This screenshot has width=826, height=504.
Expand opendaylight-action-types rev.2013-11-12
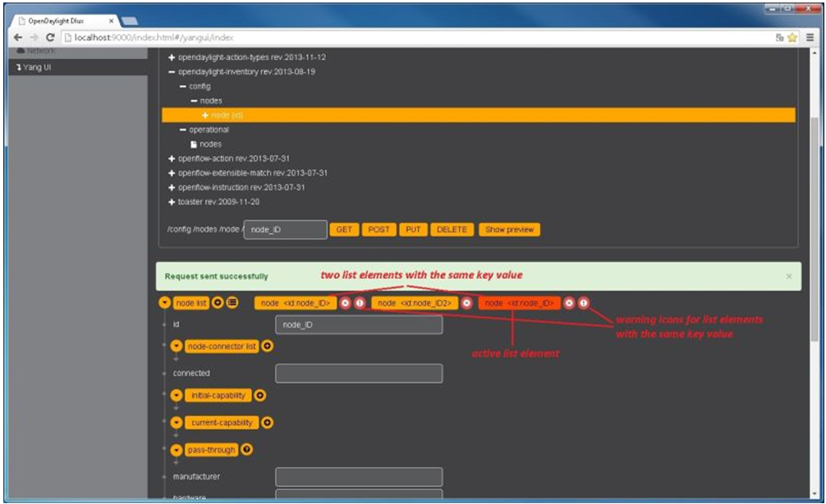coord(172,57)
